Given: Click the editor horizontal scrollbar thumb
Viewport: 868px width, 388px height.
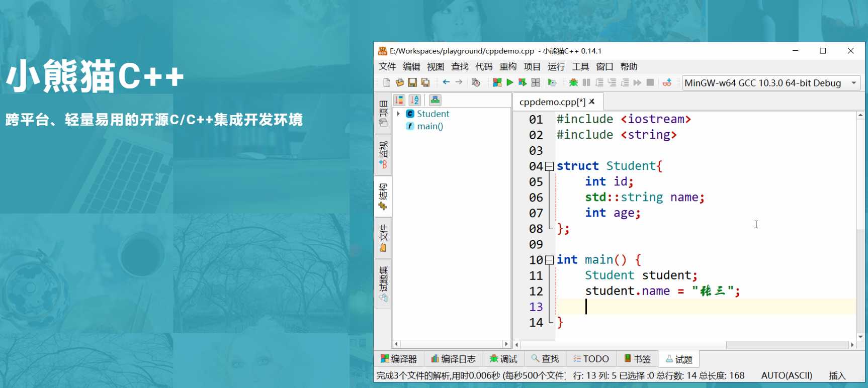Looking at the screenshot, I should tap(623, 345).
